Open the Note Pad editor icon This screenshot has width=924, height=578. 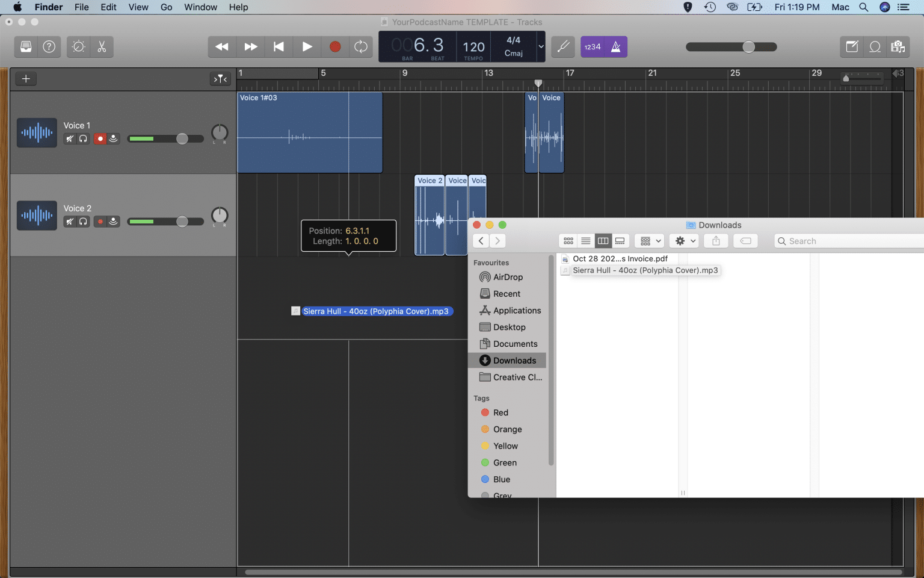(x=851, y=46)
